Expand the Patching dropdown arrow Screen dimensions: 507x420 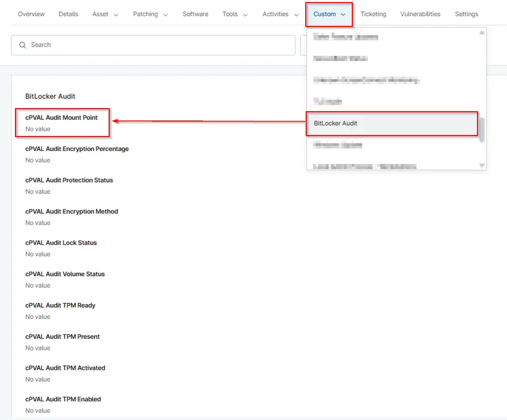(166, 14)
